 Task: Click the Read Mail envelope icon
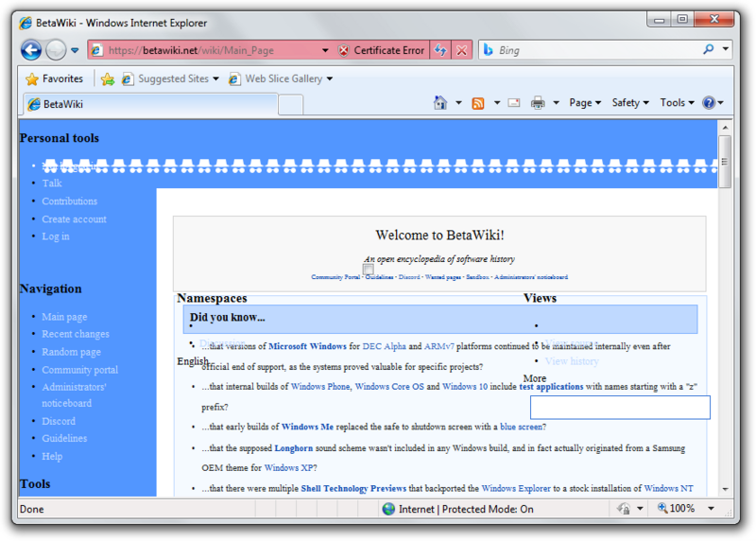pos(514,102)
